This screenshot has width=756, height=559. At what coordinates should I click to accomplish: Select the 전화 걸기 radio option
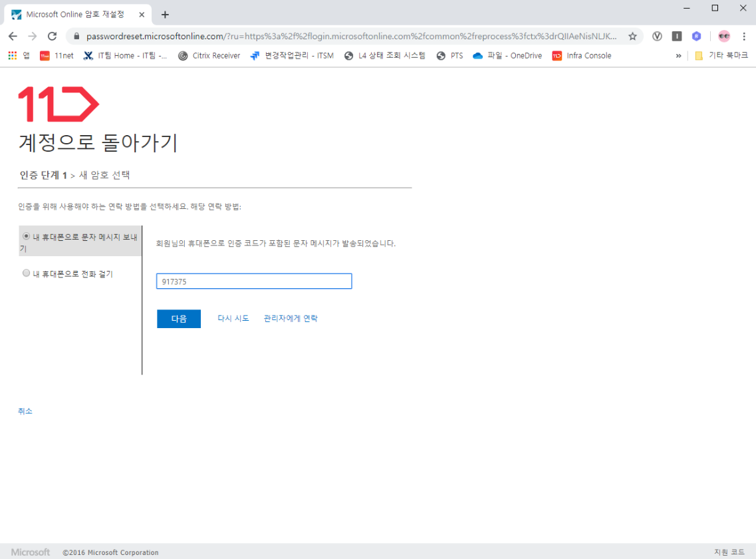click(x=26, y=273)
